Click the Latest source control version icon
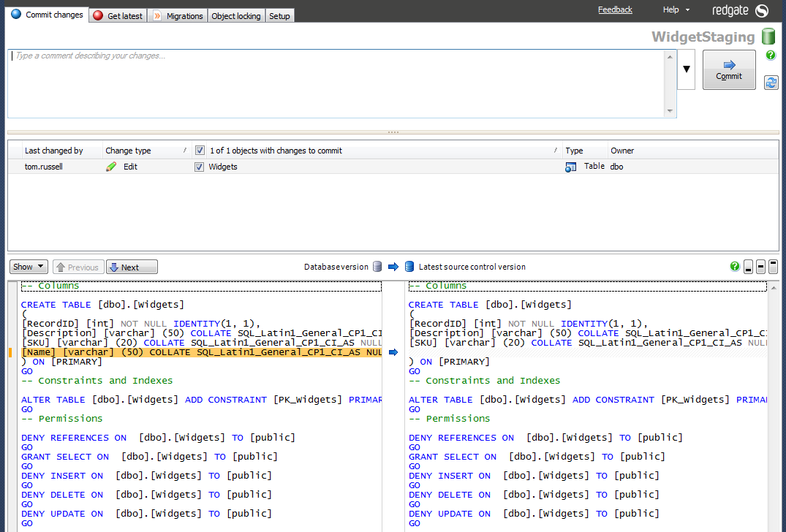Screen dimensions: 786x532 pos(409,267)
